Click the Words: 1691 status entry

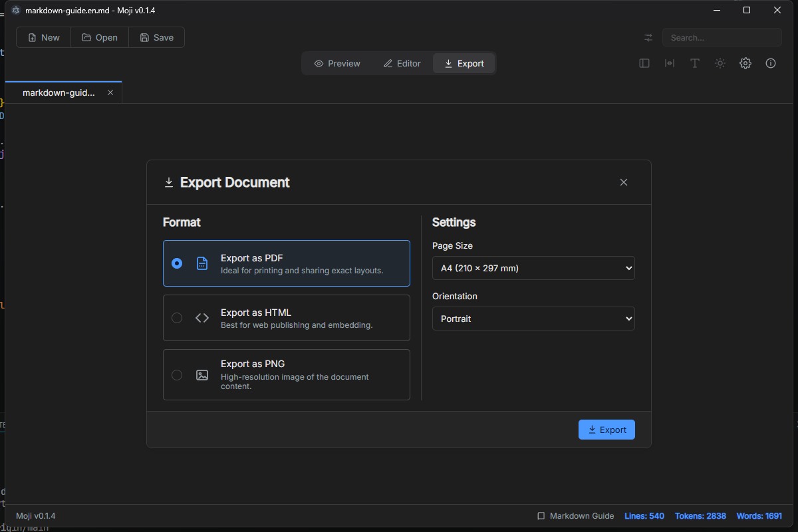coord(759,516)
